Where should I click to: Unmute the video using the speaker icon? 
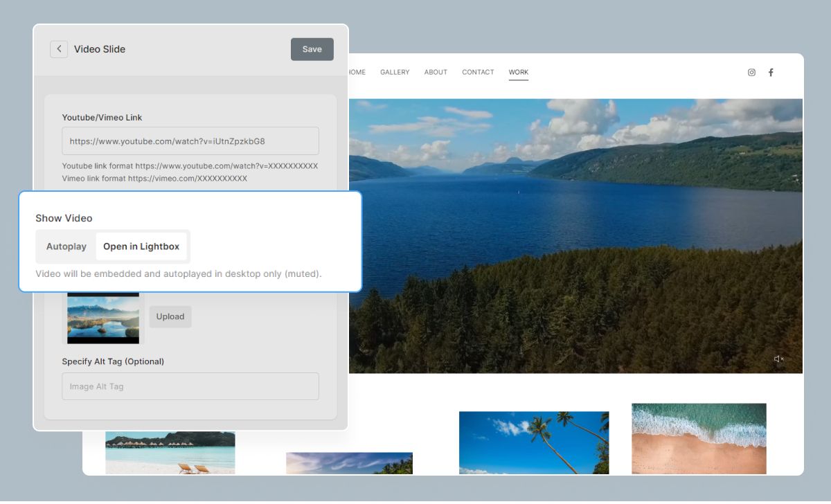click(778, 359)
